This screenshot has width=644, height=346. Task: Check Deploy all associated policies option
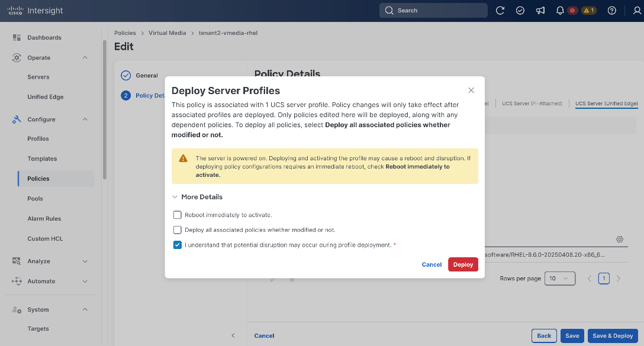pos(178,230)
